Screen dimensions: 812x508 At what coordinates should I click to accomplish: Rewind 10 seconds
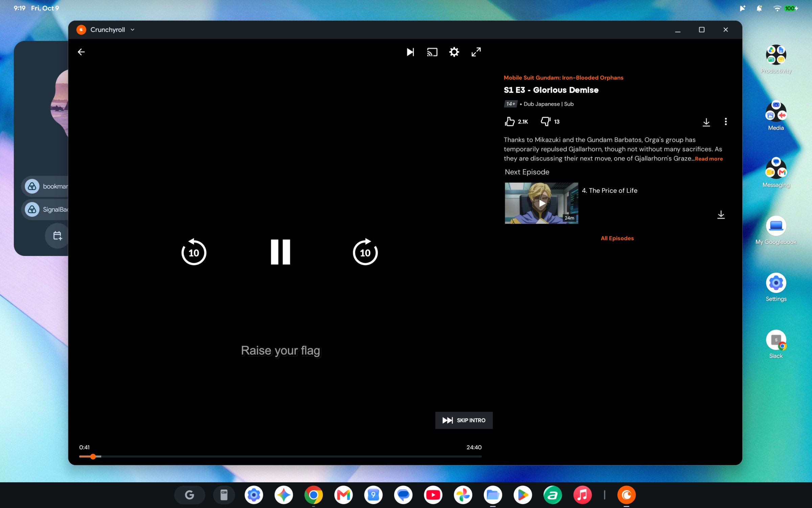coord(194,252)
